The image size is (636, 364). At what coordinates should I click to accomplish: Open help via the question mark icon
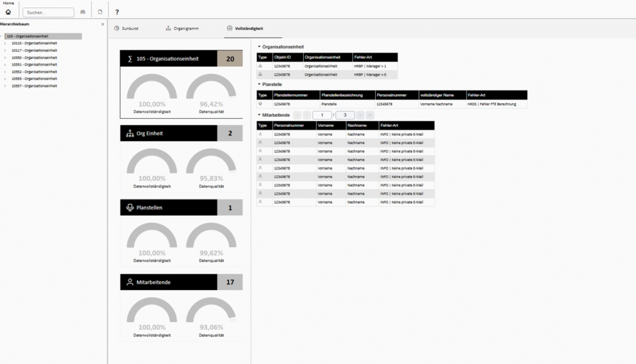(x=117, y=12)
